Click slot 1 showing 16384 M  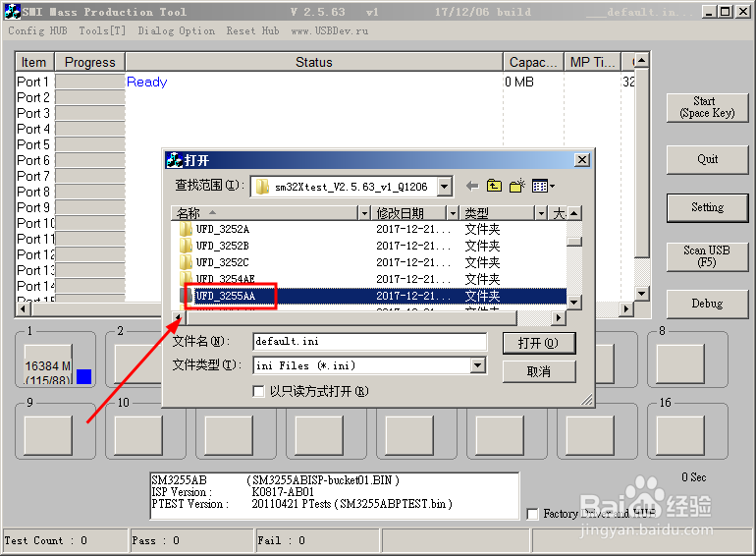tap(48, 364)
